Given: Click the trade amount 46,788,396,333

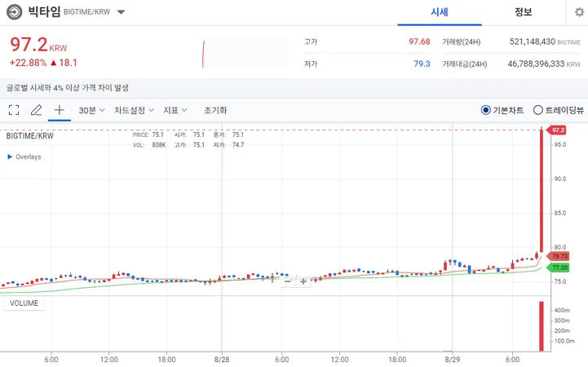Looking at the screenshot, I should tap(536, 64).
